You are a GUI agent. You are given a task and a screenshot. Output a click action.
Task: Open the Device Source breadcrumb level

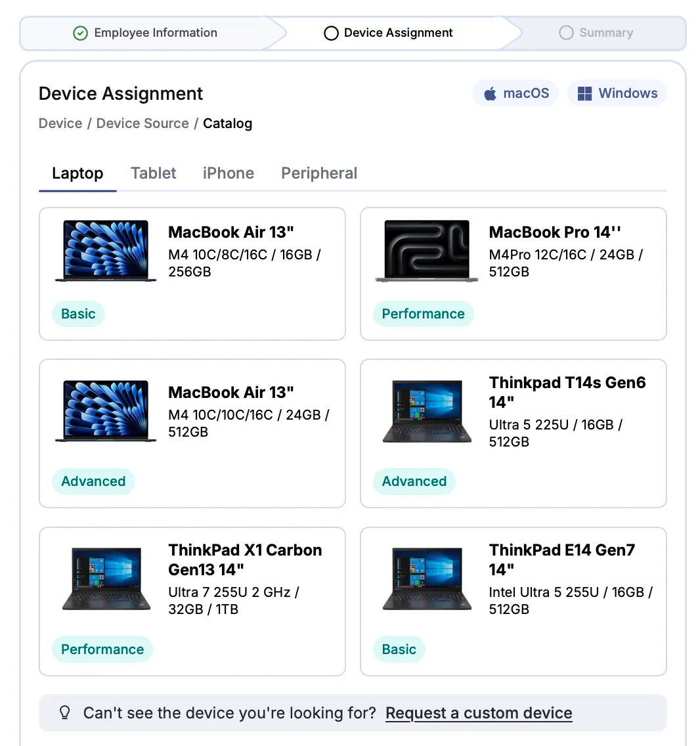(142, 123)
